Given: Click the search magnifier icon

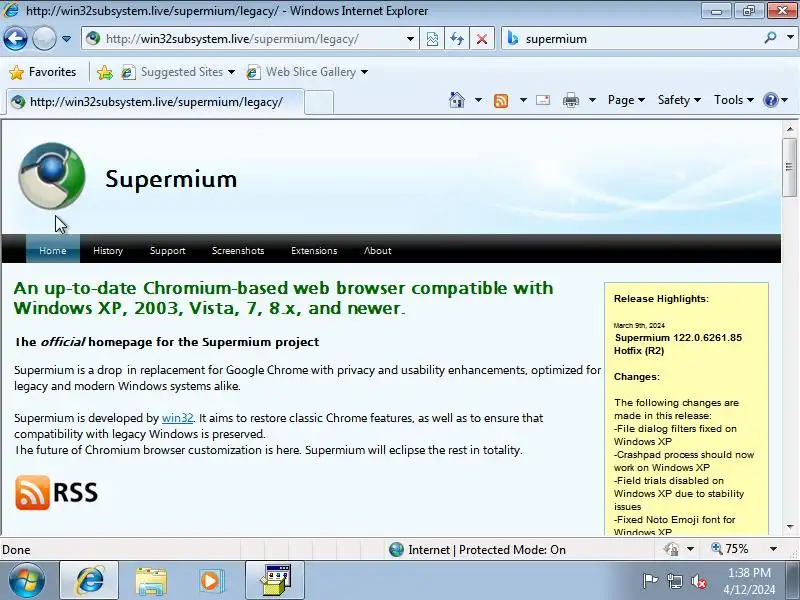Looking at the screenshot, I should click(770, 38).
